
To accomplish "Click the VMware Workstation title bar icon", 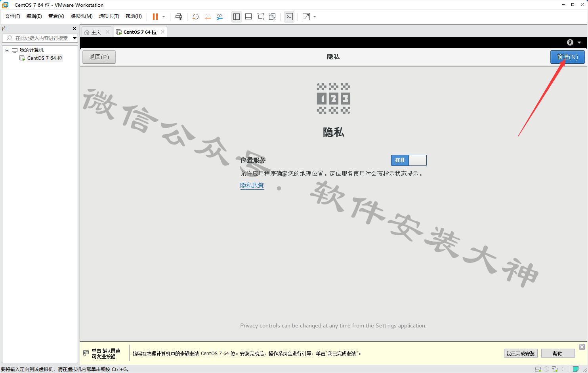I will pos(5,5).
